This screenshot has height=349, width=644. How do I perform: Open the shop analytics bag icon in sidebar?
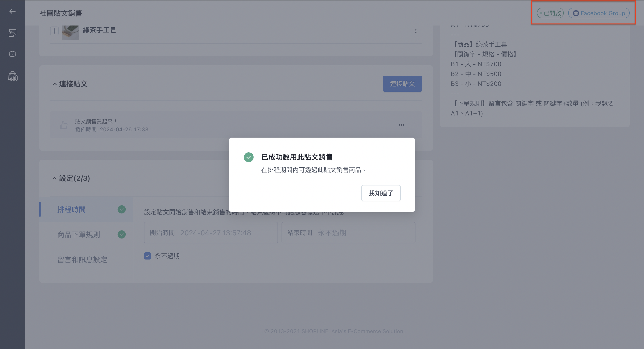tap(13, 76)
